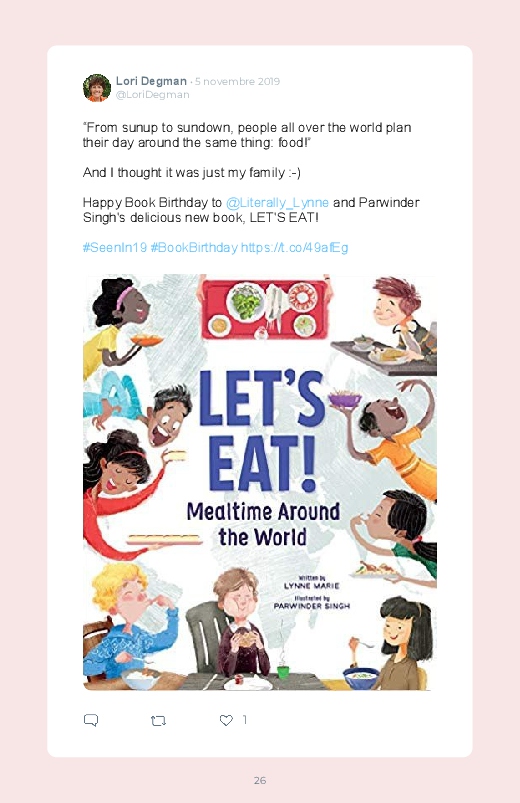Screen dimensions: 520x803
Task: Open the @LoriDegman handle
Action: [x=153, y=95]
